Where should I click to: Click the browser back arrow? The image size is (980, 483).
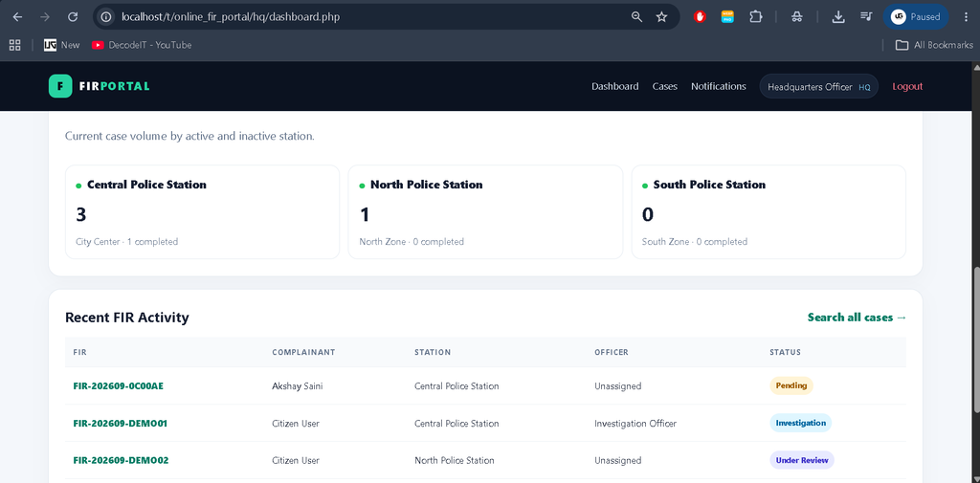pyautogui.click(x=17, y=17)
